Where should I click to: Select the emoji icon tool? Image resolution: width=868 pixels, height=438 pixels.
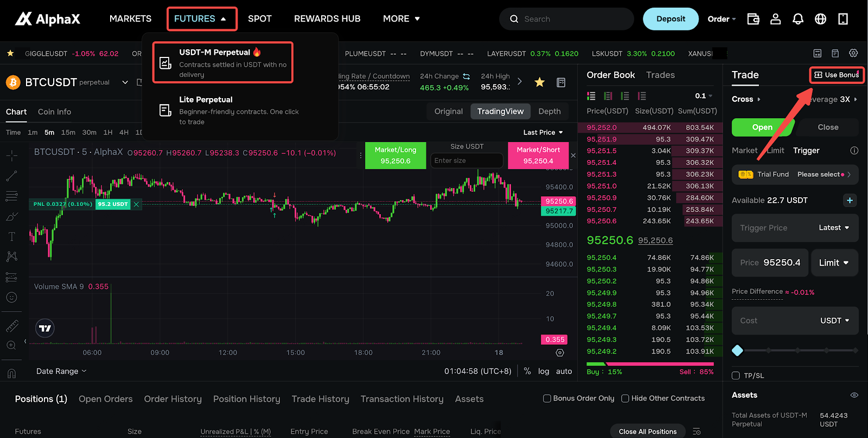pos(11,297)
